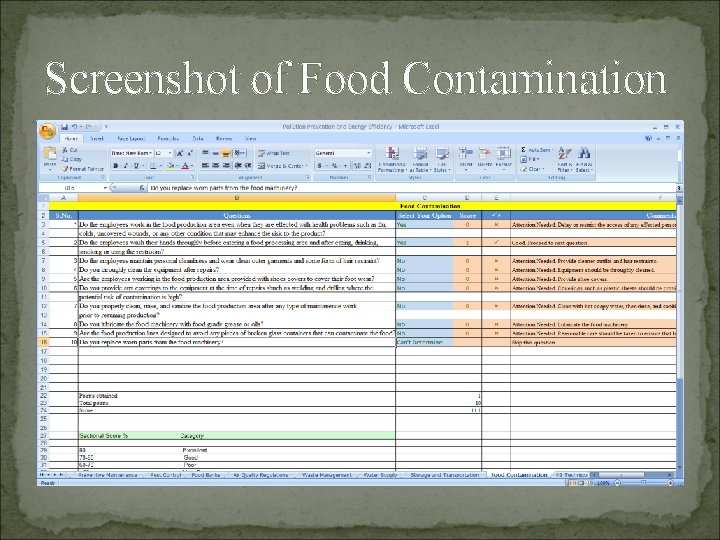
Task: Click the round Office button
Action: tap(47, 131)
